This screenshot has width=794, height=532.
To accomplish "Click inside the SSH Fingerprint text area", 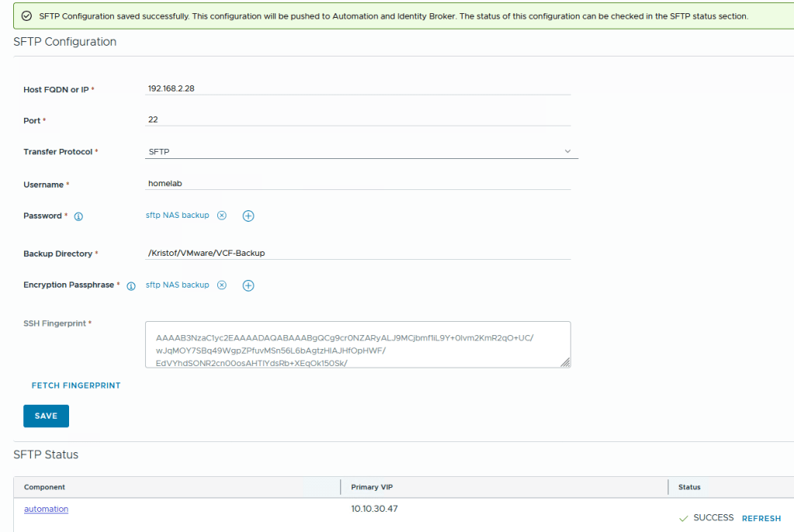I will click(357, 344).
